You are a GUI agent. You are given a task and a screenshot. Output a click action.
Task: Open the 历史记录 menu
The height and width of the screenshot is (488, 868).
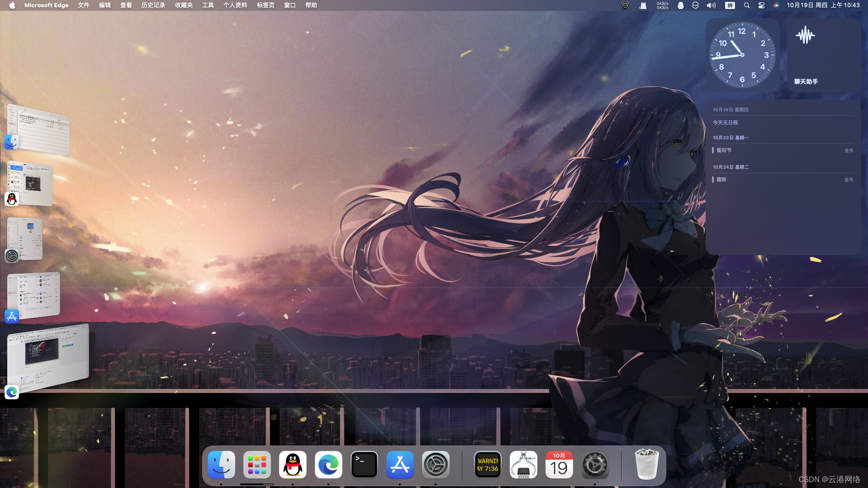pos(153,5)
